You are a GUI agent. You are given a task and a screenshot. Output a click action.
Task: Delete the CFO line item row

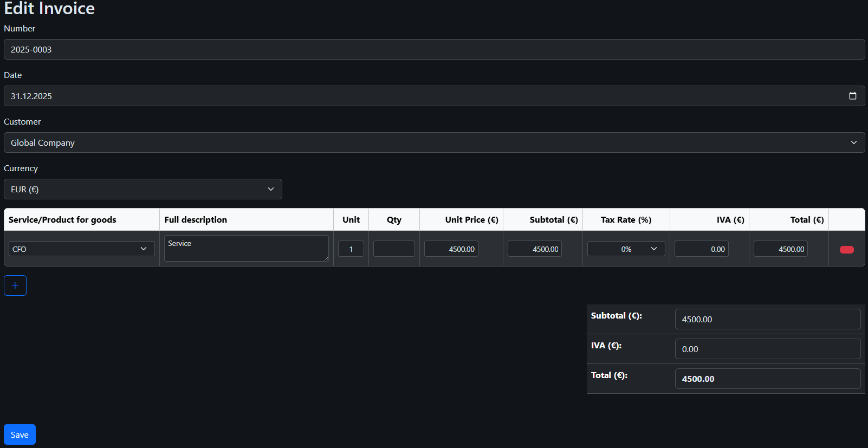pyautogui.click(x=846, y=250)
